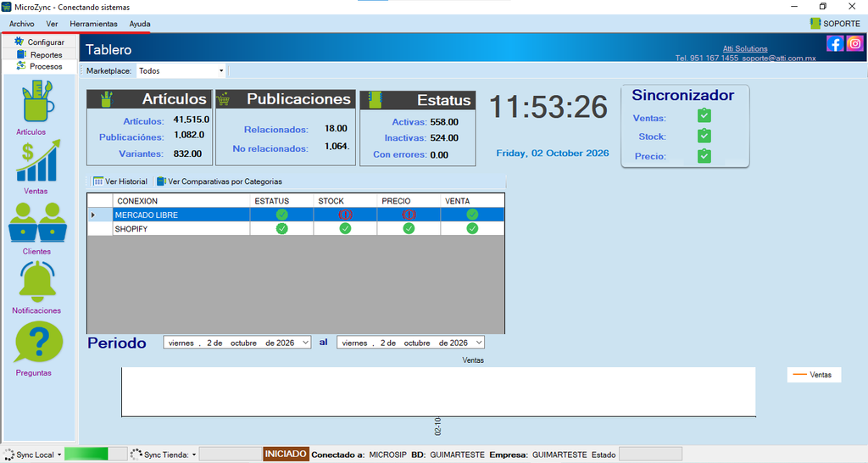
Task: Click Mercado Libre PRECIO warning icon
Action: (409, 215)
